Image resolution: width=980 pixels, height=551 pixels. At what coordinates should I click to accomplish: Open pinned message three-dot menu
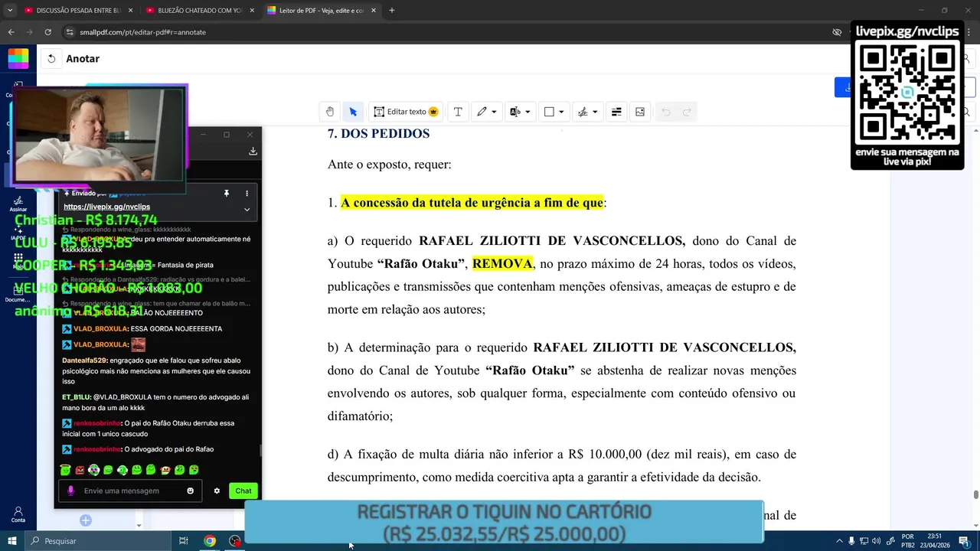(247, 194)
